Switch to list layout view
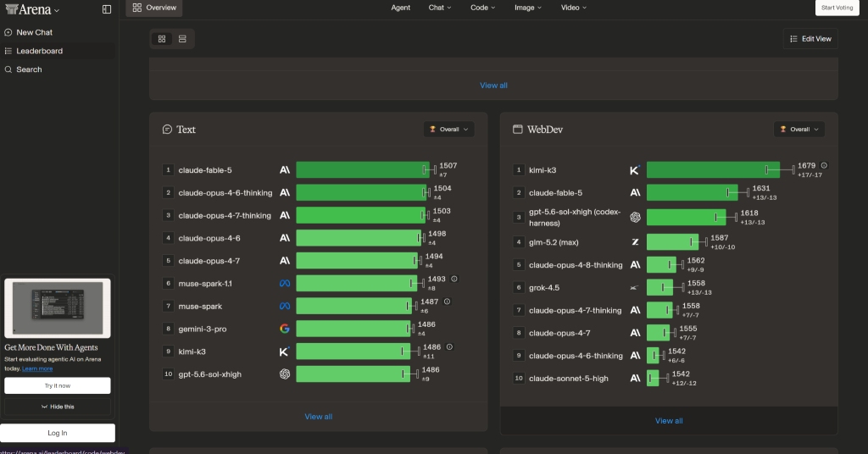 [x=182, y=39]
